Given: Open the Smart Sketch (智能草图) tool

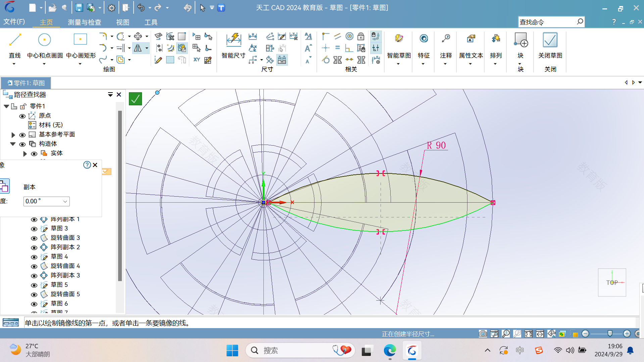Looking at the screenshot, I should (399, 39).
